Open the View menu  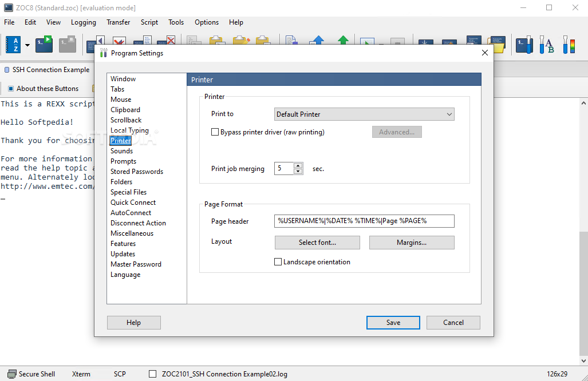[x=53, y=22]
